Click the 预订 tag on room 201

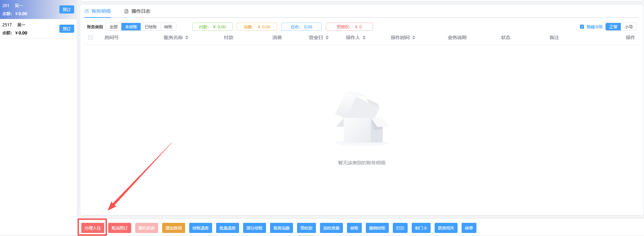pos(67,9)
